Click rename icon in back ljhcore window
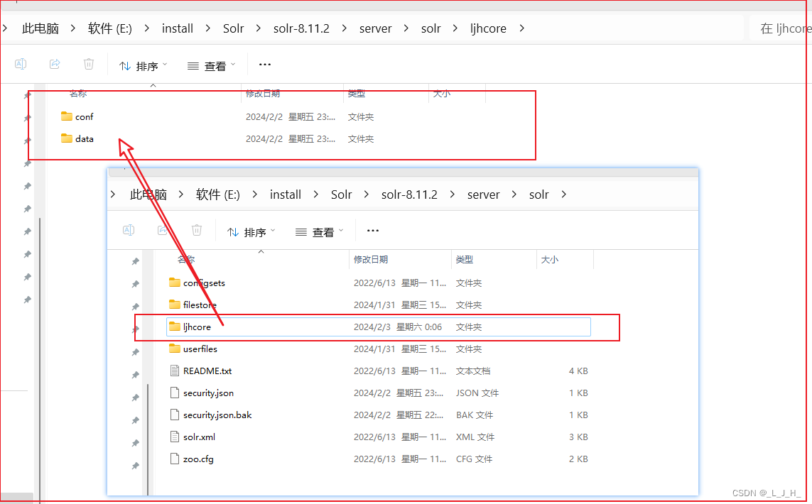This screenshot has width=812, height=504. (21, 64)
